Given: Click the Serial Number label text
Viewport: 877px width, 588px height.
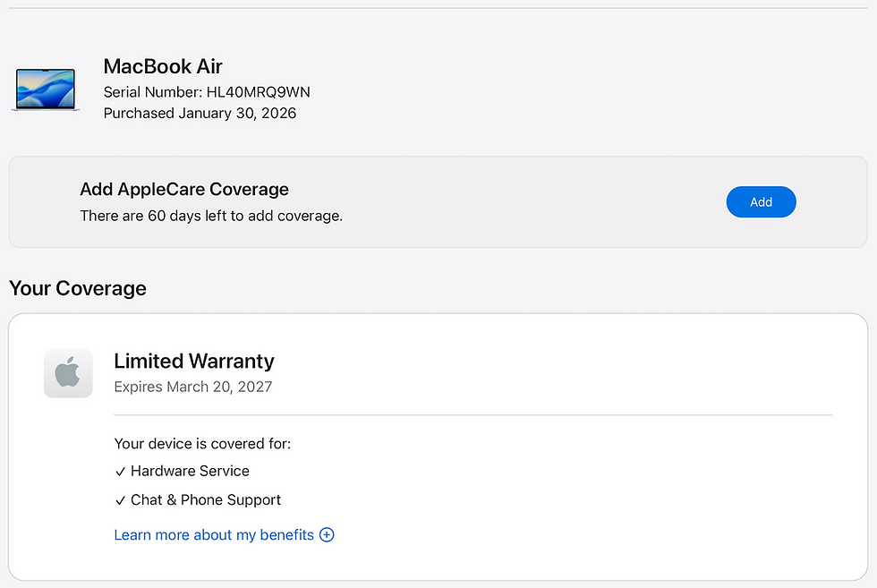Looking at the screenshot, I should [x=153, y=92].
